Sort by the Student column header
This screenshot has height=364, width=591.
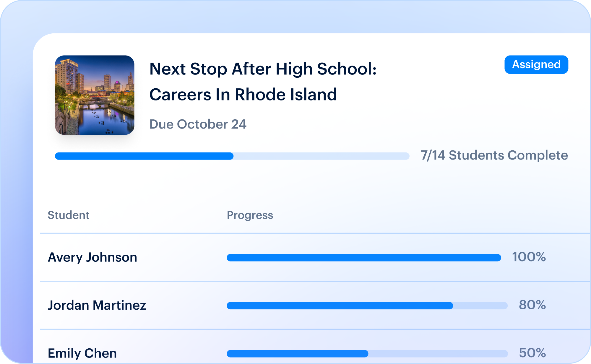click(69, 215)
